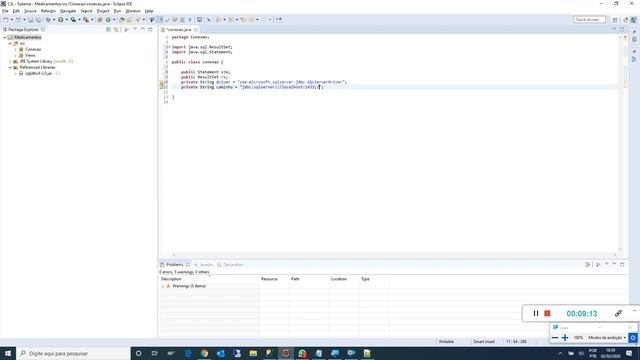Pause the screen recording

pos(536,313)
